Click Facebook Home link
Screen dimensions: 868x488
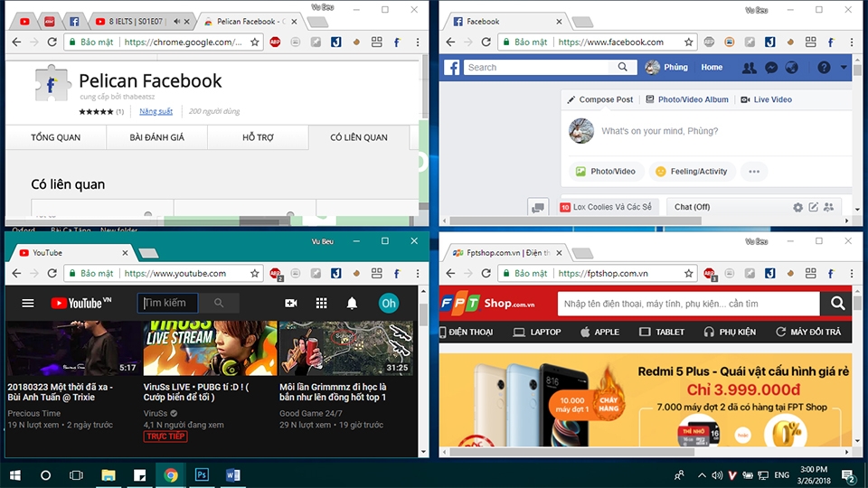(712, 68)
